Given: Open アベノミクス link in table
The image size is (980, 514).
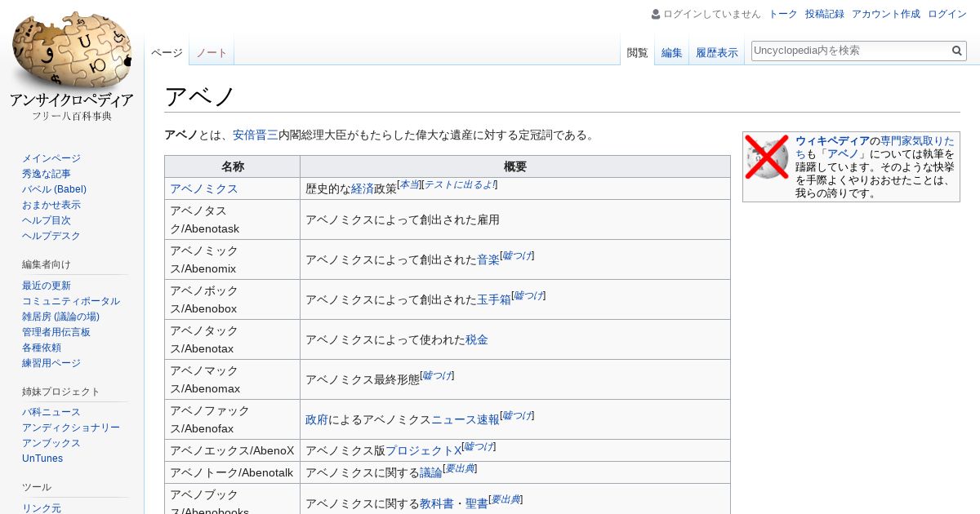Looking at the screenshot, I should tap(204, 188).
